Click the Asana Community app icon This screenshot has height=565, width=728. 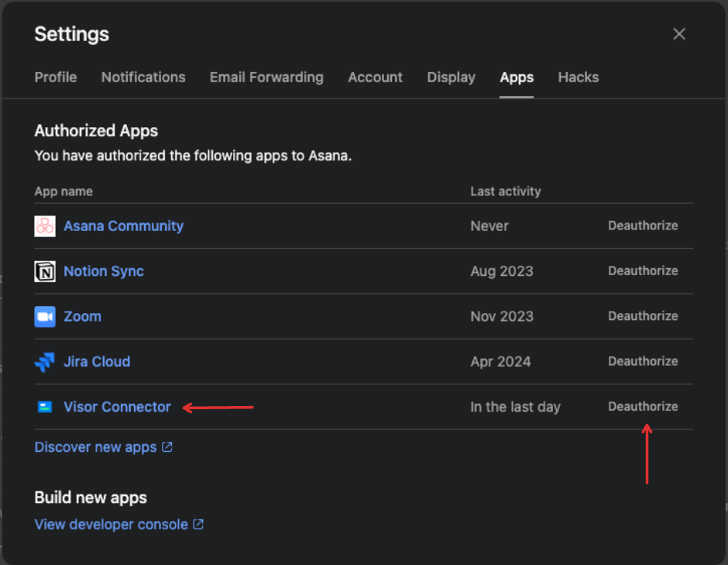(45, 226)
